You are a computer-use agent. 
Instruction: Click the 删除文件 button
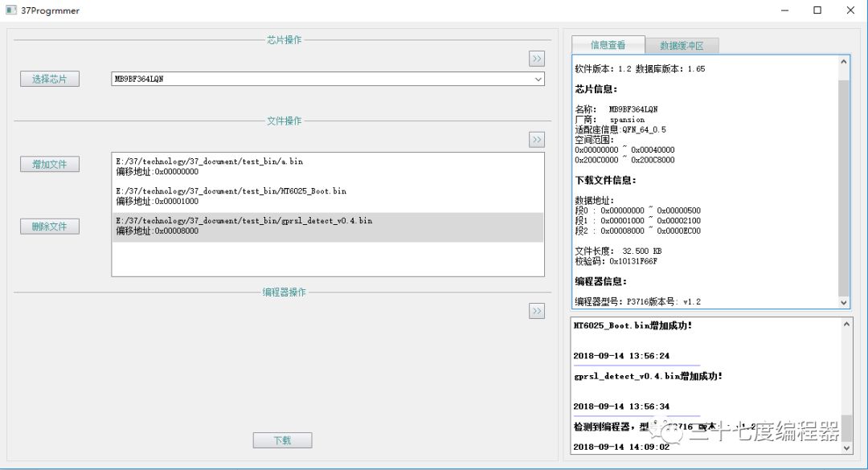50,227
